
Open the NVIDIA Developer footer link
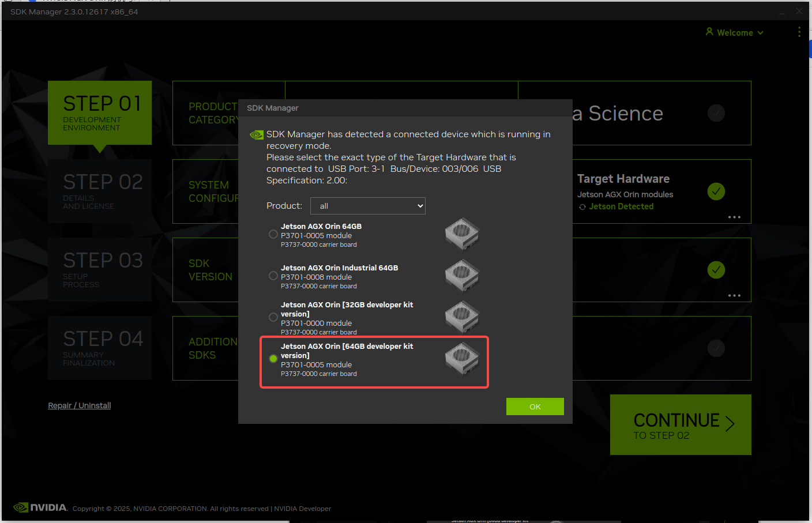303,509
